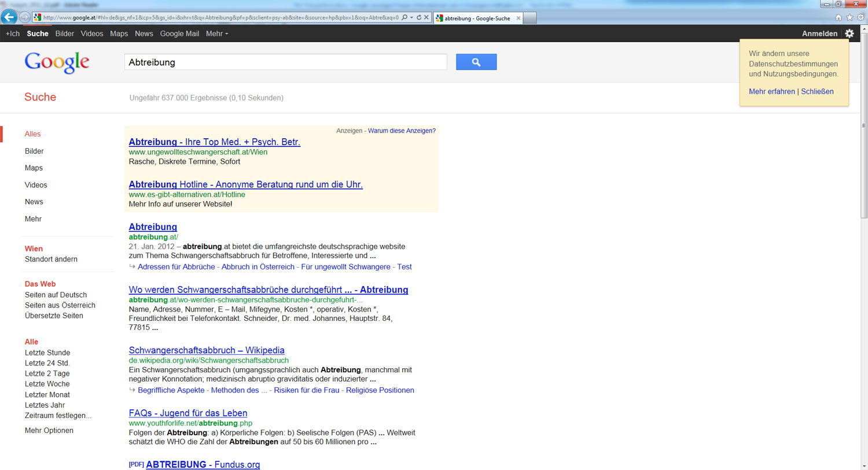Open sitelink Adressen für Abbrüche

tap(176, 267)
